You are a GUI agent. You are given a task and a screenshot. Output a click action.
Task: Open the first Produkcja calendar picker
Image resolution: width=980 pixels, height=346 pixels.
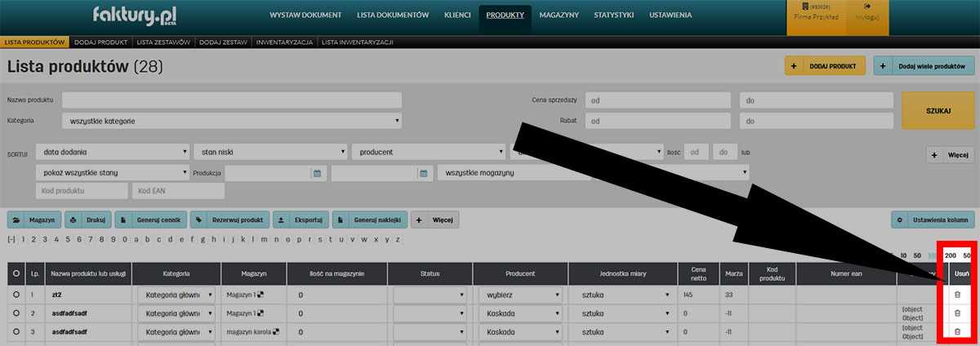[x=317, y=173]
